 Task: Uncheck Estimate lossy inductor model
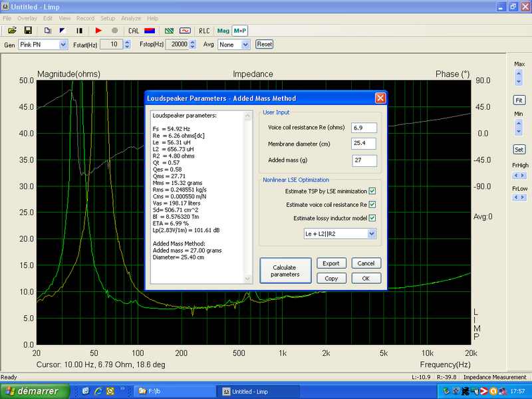(x=372, y=218)
